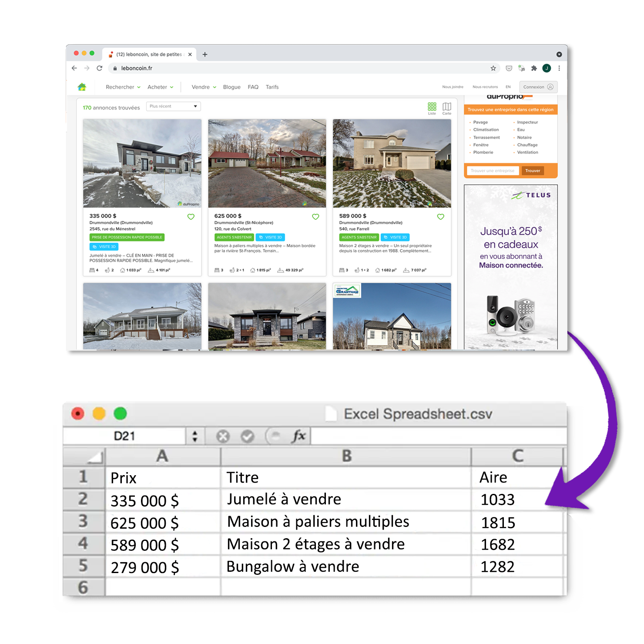
Task: Click the Trouver search button
Action: (x=533, y=171)
